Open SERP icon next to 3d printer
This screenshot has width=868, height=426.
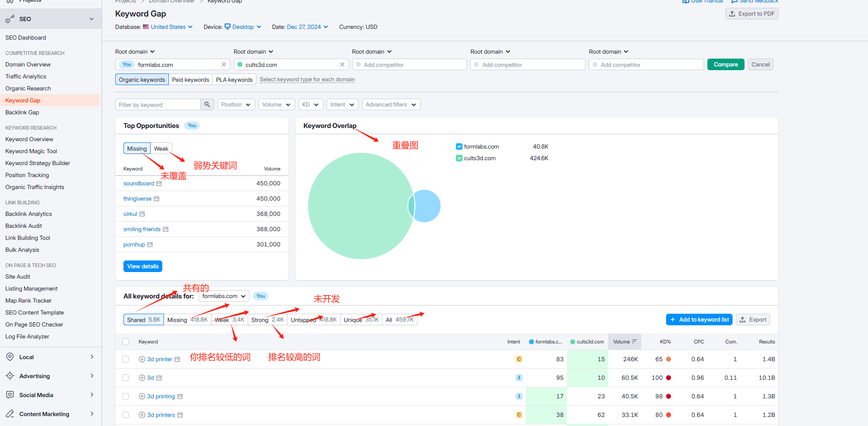click(x=177, y=359)
